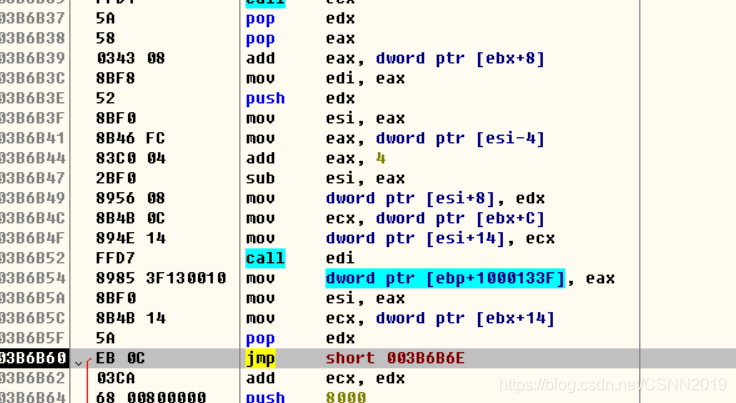
Task: Select address 03B6B54
Action: pos(32,278)
